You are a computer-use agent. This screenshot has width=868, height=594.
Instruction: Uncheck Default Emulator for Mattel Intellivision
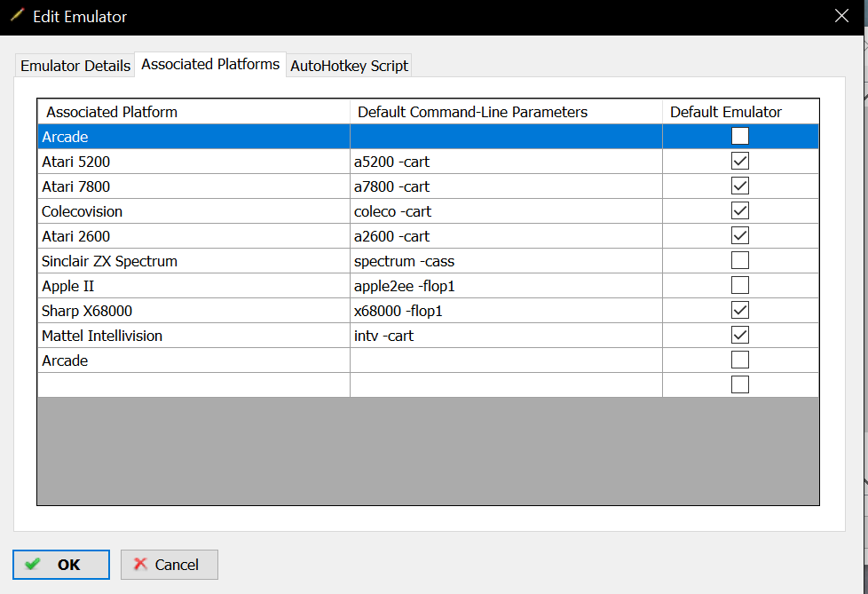740,335
